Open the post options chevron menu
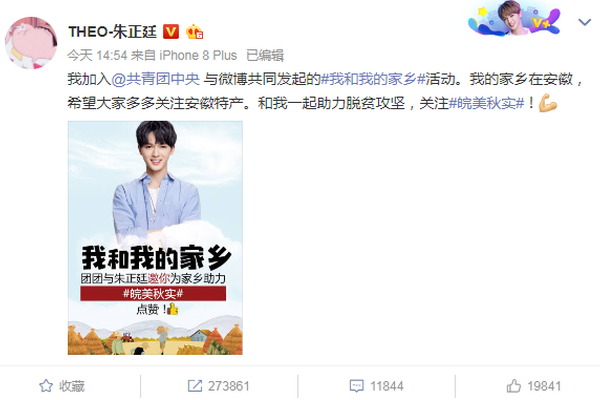This screenshot has width=600, height=400. pyautogui.click(x=584, y=22)
